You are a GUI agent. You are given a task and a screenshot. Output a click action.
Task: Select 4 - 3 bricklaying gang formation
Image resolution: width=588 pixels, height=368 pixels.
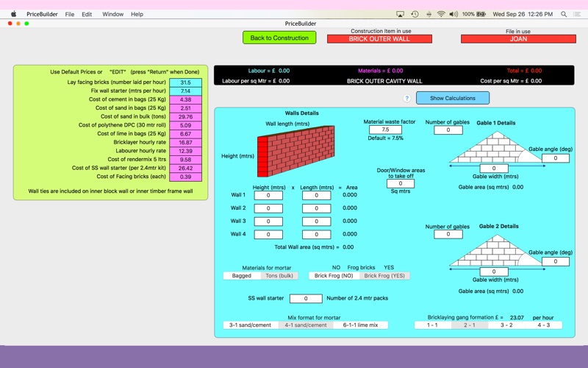543,325
